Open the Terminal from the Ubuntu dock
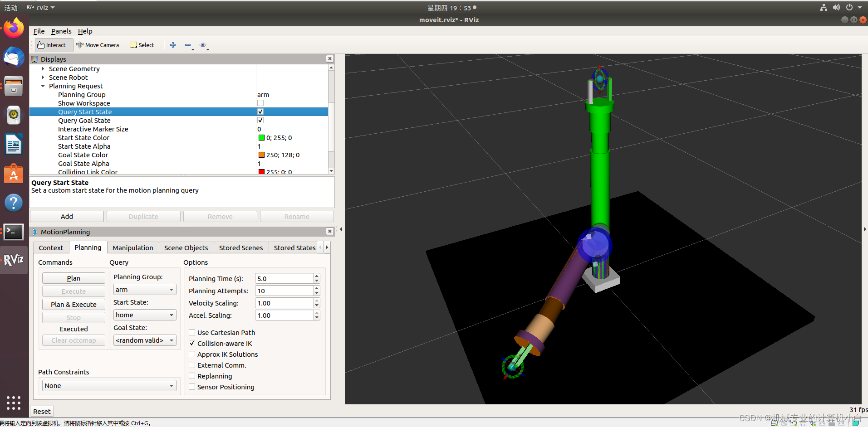Viewport: 868px width, 427px height. 14,232
